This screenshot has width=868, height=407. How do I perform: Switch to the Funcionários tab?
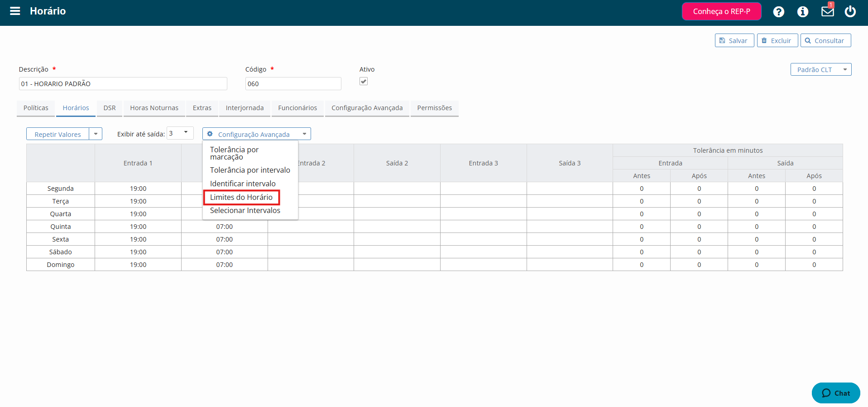(x=297, y=108)
